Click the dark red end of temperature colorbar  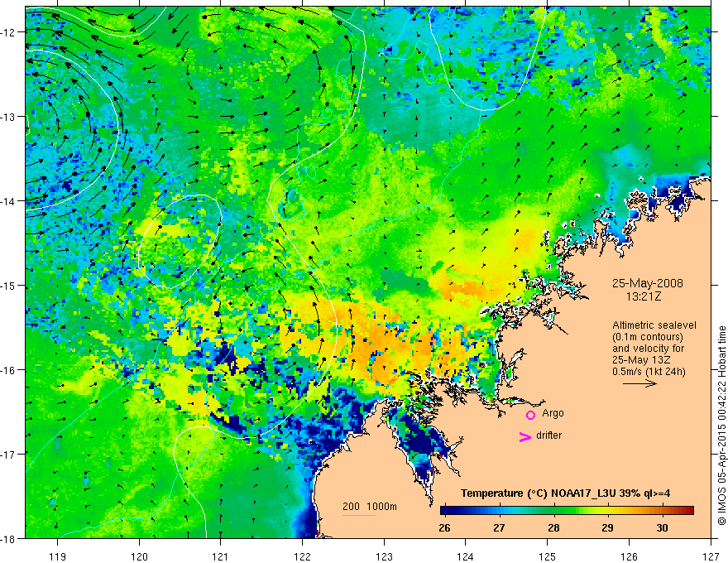pos(689,511)
